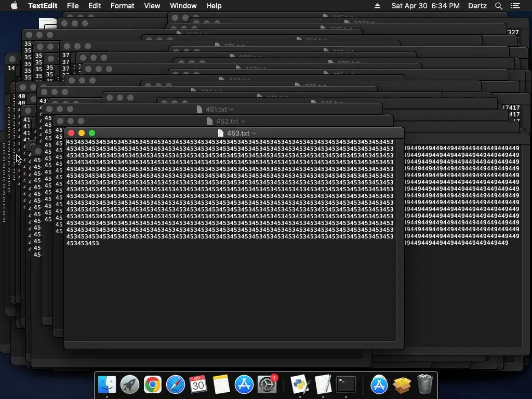Open the Format menu
This screenshot has height=399, width=532.
[x=123, y=6]
